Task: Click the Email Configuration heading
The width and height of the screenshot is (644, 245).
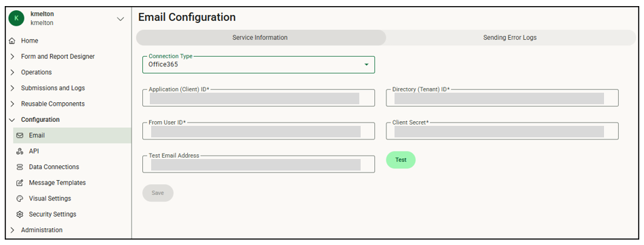Action: click(x=187, y=17)
